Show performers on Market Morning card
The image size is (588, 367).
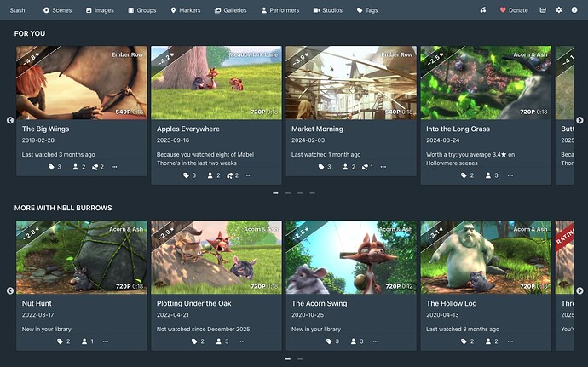click(349, 167)
